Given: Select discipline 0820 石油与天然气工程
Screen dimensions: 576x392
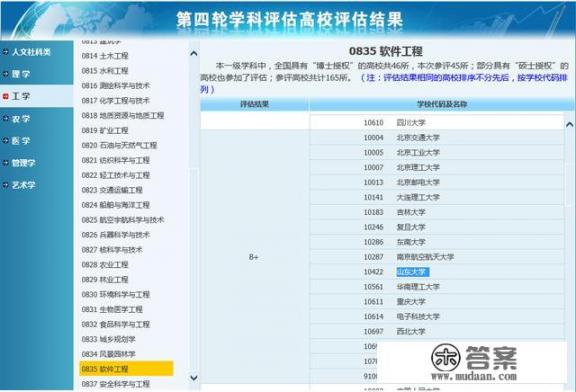Looking at the screenshot, I should [x=119, y=145].
